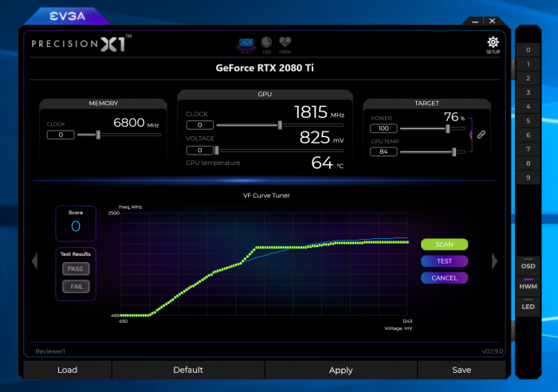Click the 825 mV voltage reading
558x392 pixels.
322,138
